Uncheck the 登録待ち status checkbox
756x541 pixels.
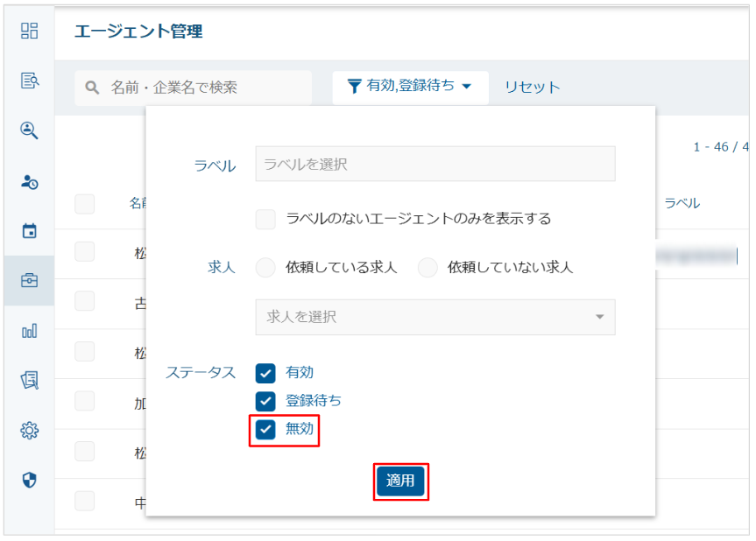[265, 402]
